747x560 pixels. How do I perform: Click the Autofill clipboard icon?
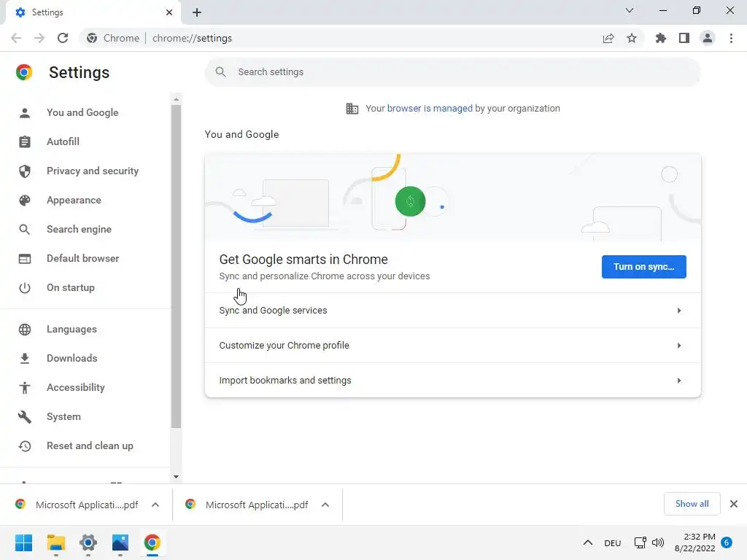[25, 141]
